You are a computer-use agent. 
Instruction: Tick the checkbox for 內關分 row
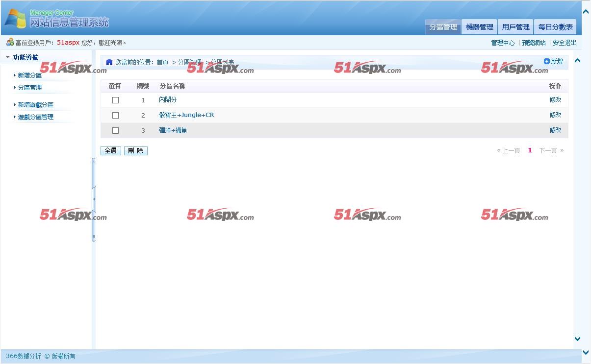tap(115, 100)
